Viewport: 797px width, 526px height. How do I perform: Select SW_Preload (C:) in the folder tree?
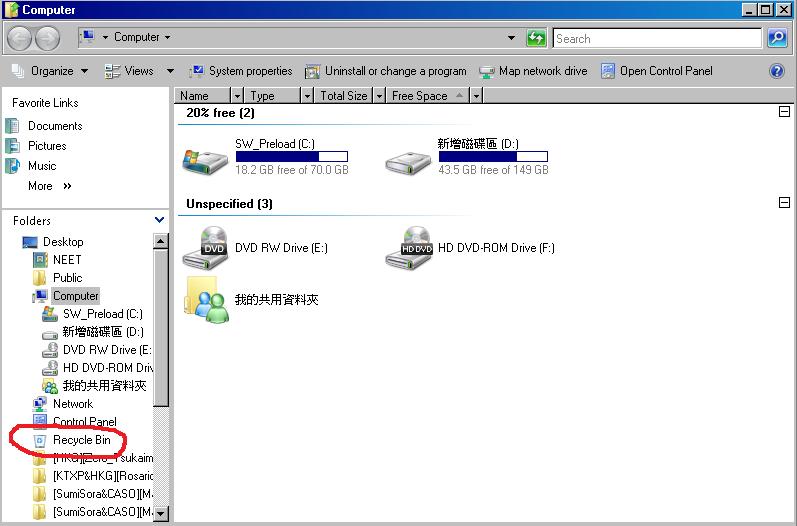[102, 314]
